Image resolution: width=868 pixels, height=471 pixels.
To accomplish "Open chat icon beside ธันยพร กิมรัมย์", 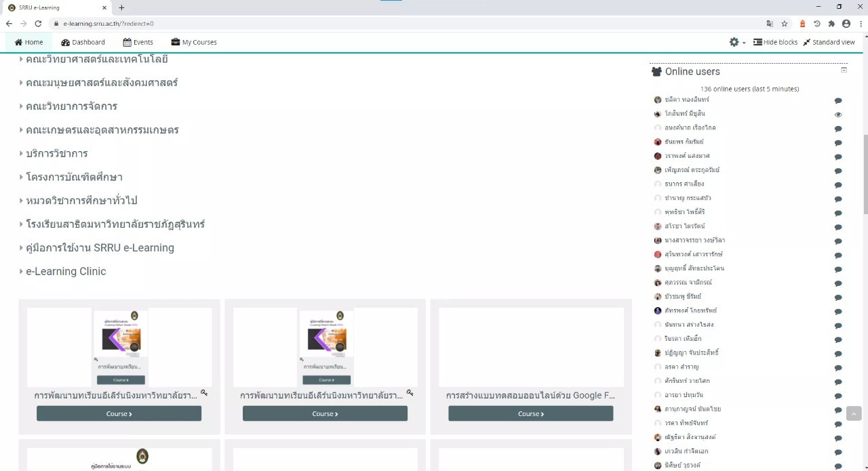I will (838, 143).
